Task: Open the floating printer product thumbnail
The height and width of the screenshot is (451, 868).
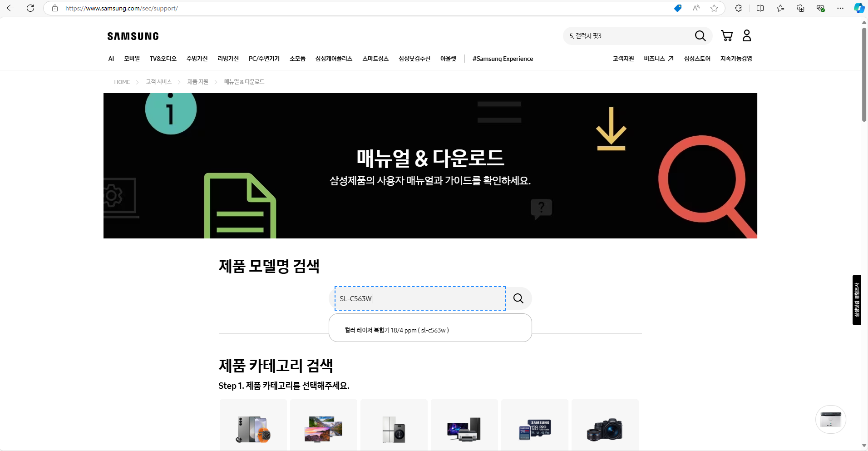Action: coord(831,420)
